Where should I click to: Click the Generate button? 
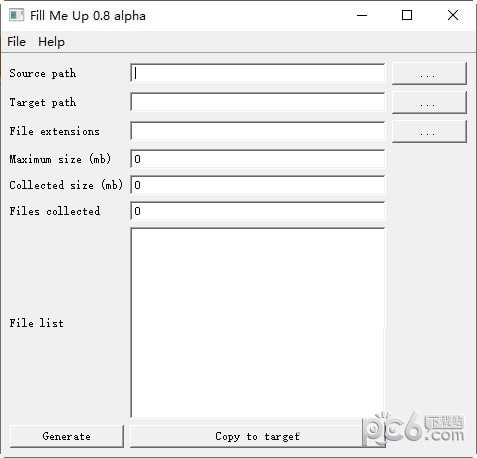point(67,436)
